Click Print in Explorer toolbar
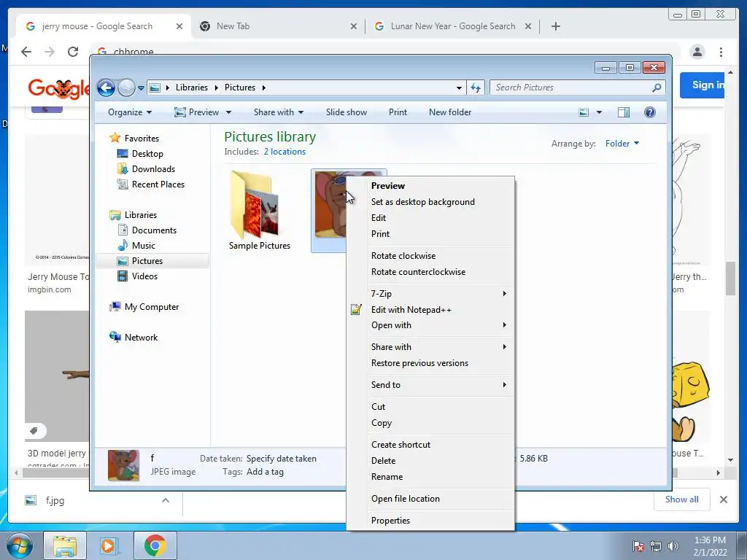This screenshot has height=560, width=747. tap(398, 112)
